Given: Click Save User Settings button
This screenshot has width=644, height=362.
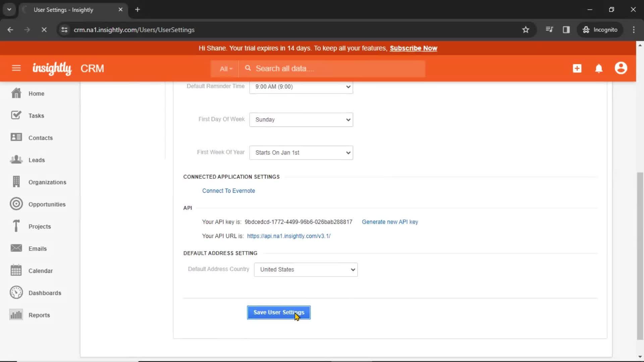Looking at the screenshot, I should point(279,312).
